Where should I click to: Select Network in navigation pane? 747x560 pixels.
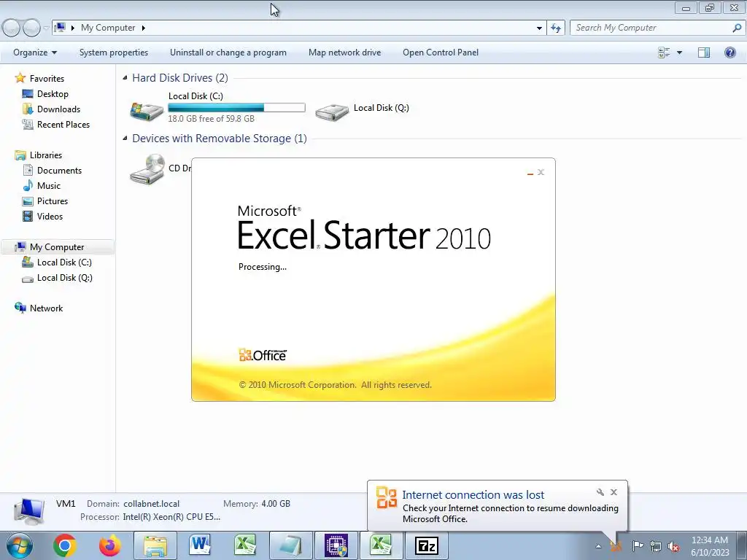(x=46, y=308)
